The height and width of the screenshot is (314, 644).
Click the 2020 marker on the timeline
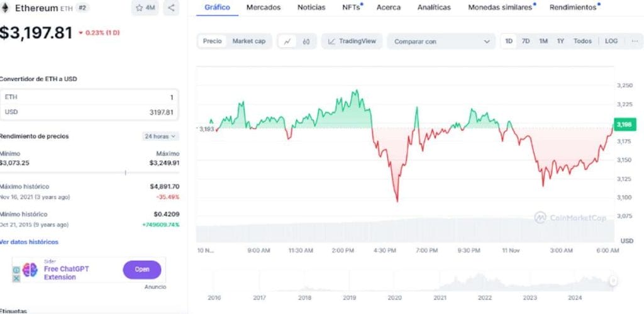(x=395, y=298)
